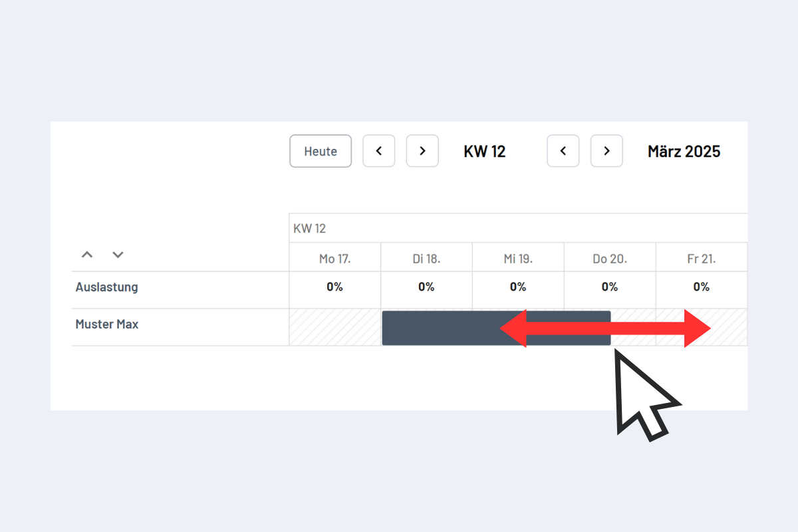Select the Mo 17. day header
798x532 pixels.
point(334,259)
